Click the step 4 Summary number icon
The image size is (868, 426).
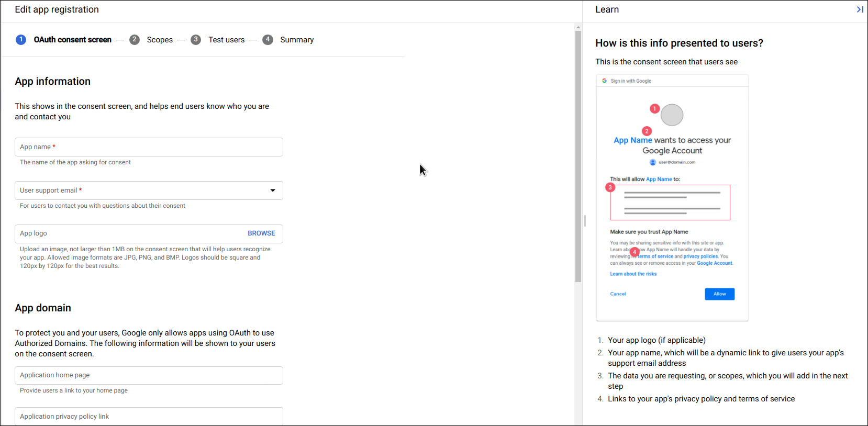click(x=268, y=40)
